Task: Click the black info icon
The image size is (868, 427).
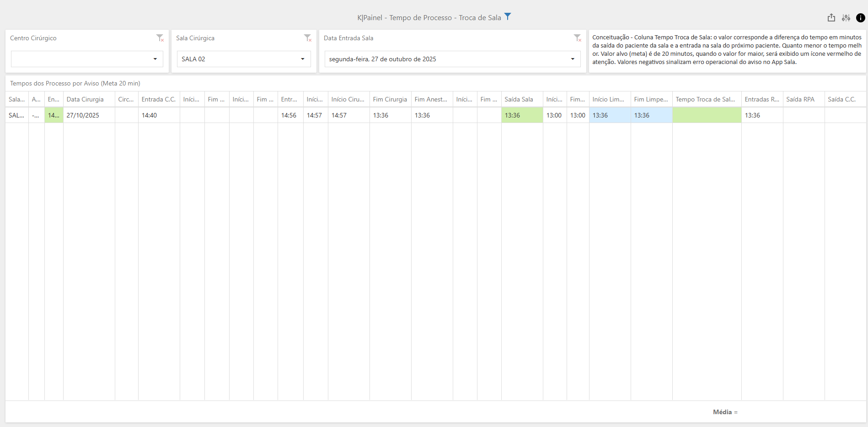Action: (x=860, y=18)
